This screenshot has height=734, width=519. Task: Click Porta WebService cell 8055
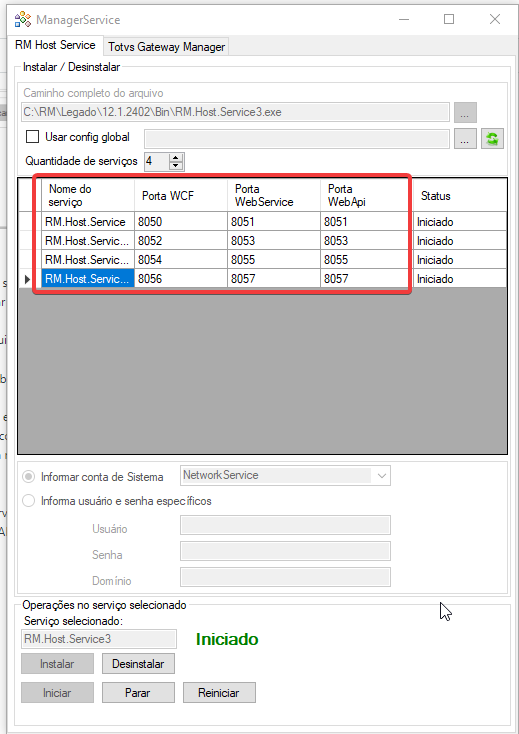pos(274,259)
